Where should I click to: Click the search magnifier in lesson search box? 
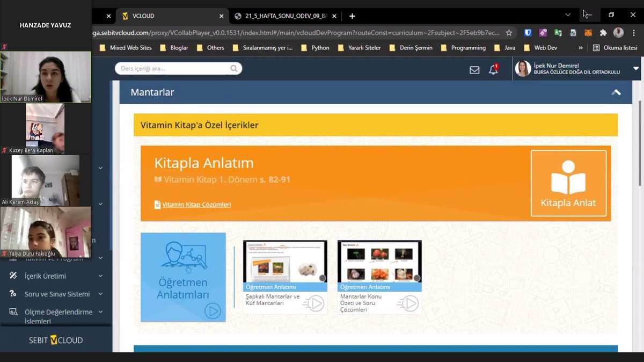click(x=234, y=68)
